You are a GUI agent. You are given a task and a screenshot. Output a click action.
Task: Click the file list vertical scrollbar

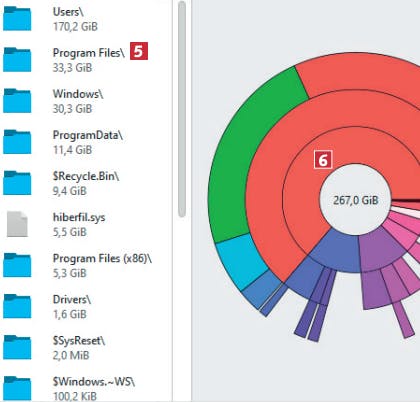coord(182,109)
